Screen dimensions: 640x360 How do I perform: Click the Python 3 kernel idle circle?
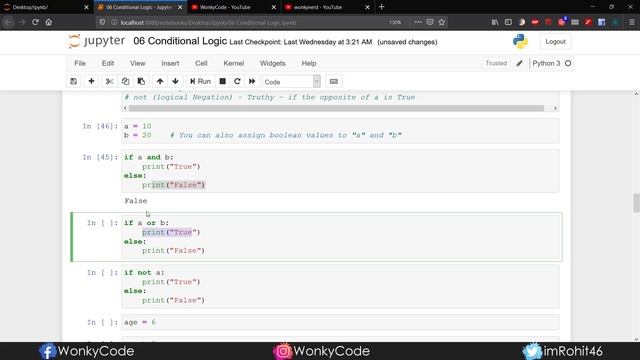pyautogui.click(x=568, y=63)
